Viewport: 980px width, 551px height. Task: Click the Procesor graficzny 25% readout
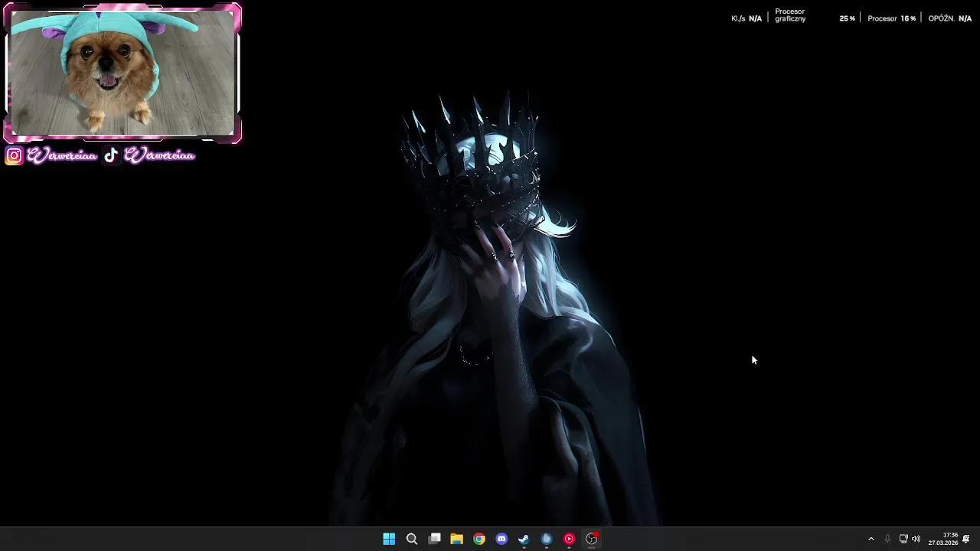[x=815, y=15]
